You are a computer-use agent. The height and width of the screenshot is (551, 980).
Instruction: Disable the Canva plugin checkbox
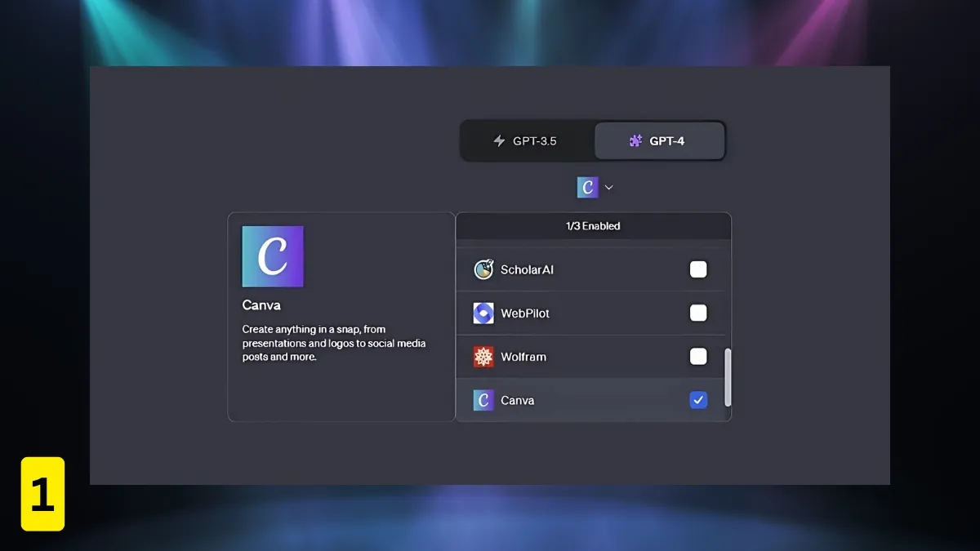pyautogui.click(x=698, y=400)
